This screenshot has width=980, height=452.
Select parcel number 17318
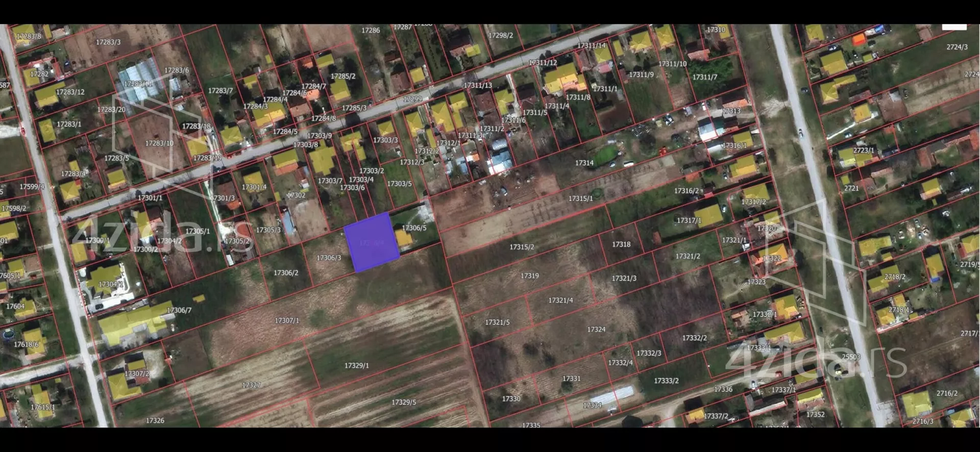[621, 244]
